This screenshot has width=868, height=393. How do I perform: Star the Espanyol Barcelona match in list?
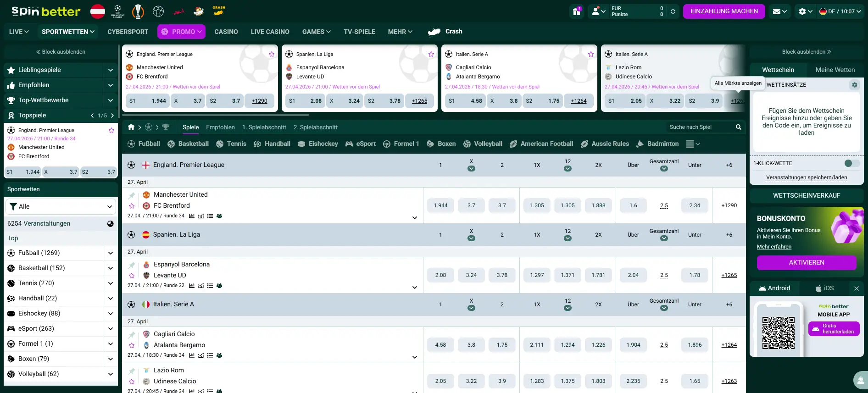[132, 276]
